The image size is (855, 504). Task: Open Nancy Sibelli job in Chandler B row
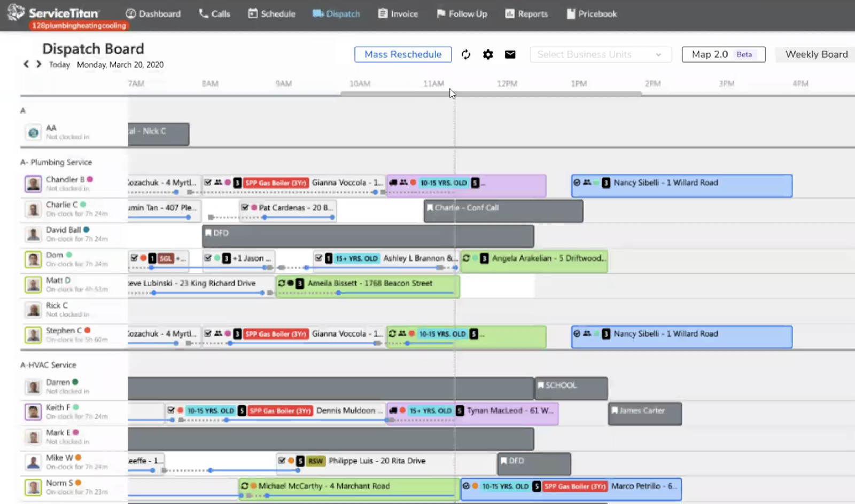coord(682,185)
